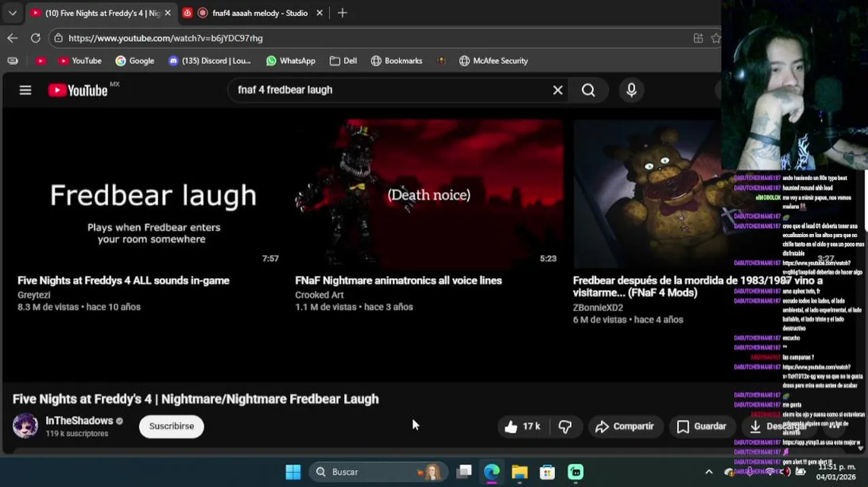Screen dimensions: 868x487
Task: Open Fredbear laugh video thumbnail
Action: [x=150, y=194]
